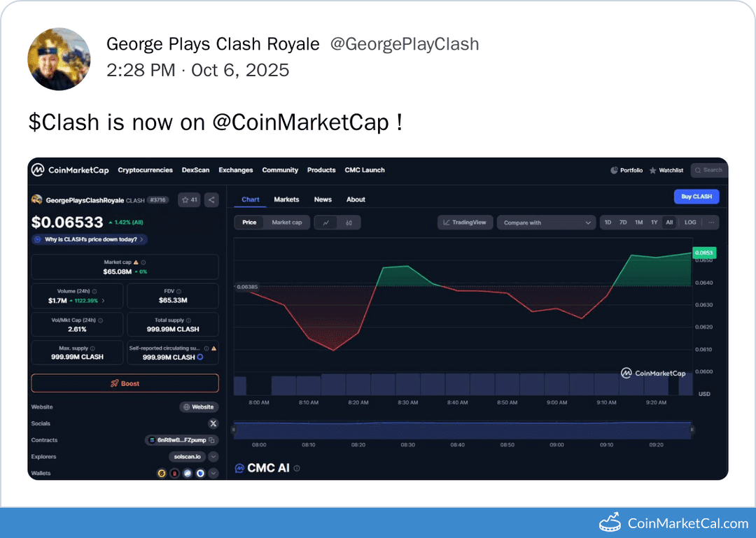Viewport: 756px width, 538px height.
Task: Click the Buy CLASH button
Action: click(x=696, y=197)
